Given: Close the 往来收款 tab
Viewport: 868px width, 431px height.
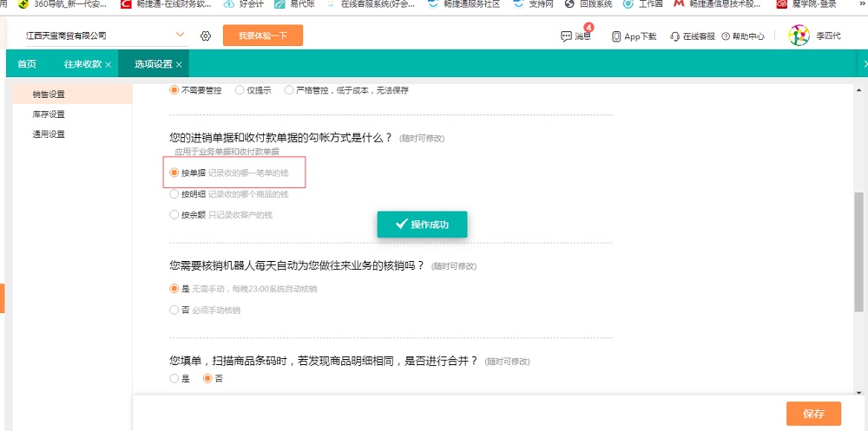Looking at the screenshot, I should [x=108, y=65].
